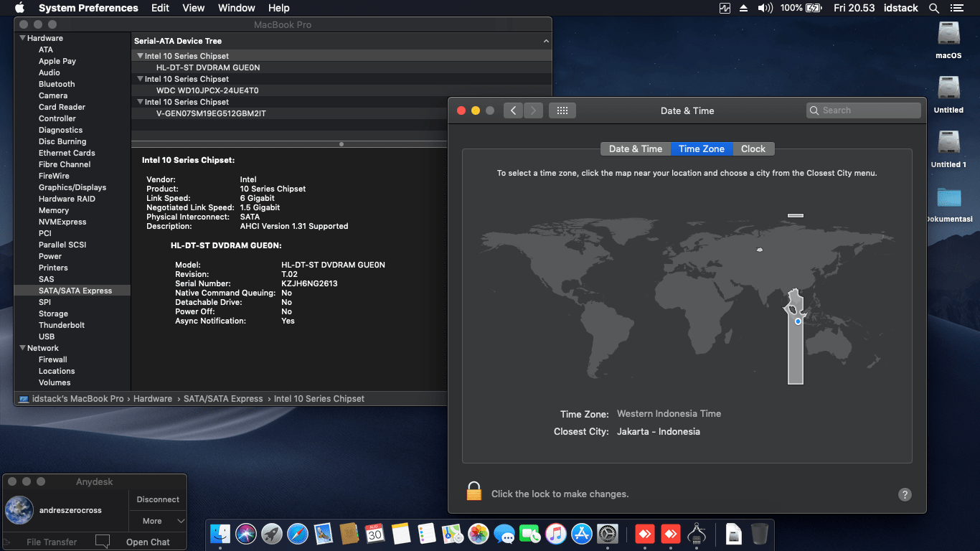
Task: Open Contacts book icon in dock
Action: [x=349, y=533]
